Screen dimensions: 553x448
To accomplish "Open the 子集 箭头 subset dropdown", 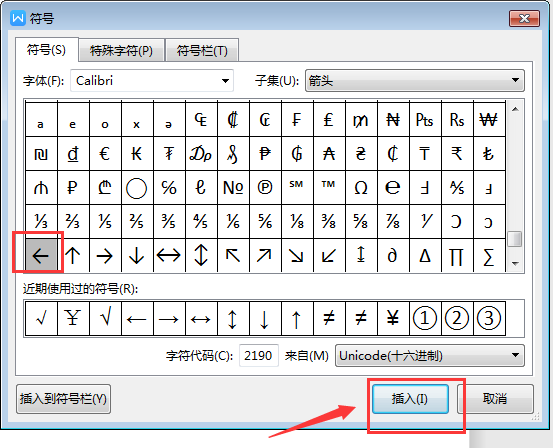I will click(415, 81).
